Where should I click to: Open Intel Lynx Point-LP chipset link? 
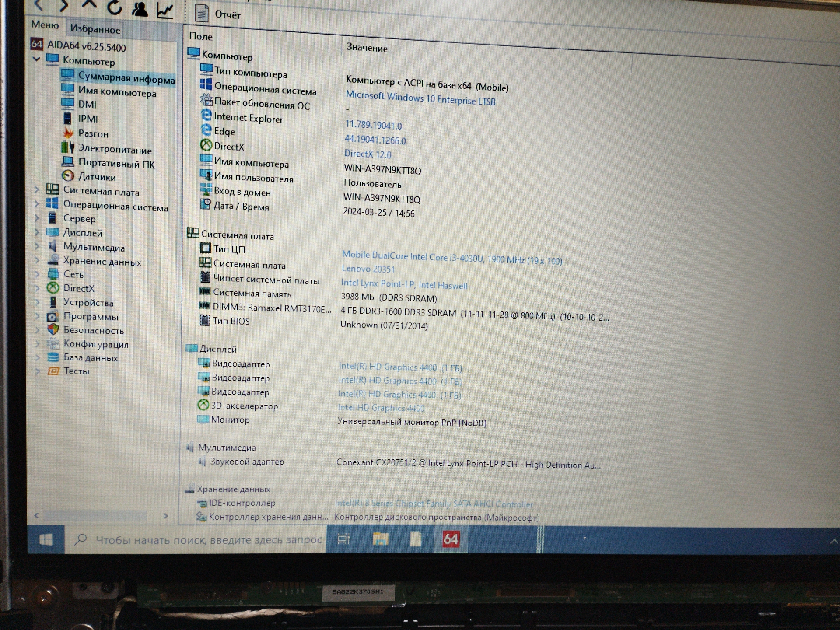404,284
